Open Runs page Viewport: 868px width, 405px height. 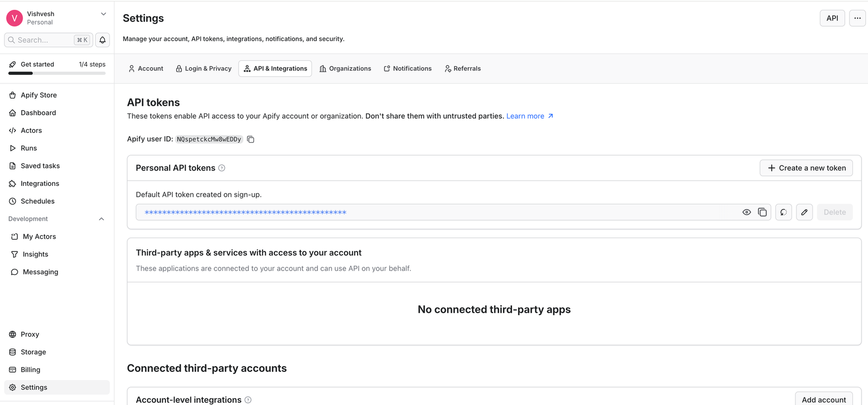pyautogui.click(x=57, y=148)
